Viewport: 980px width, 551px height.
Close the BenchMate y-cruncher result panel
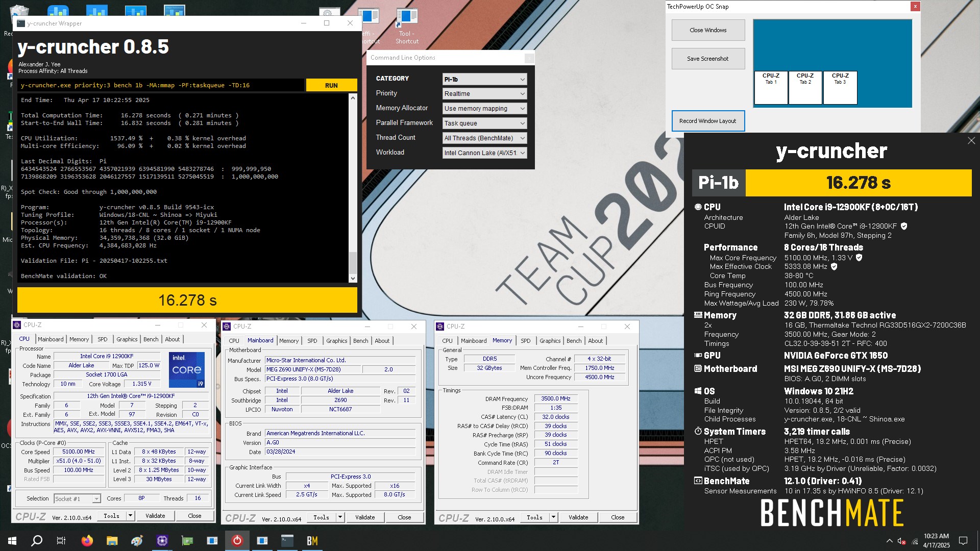(x=971, y=141)
